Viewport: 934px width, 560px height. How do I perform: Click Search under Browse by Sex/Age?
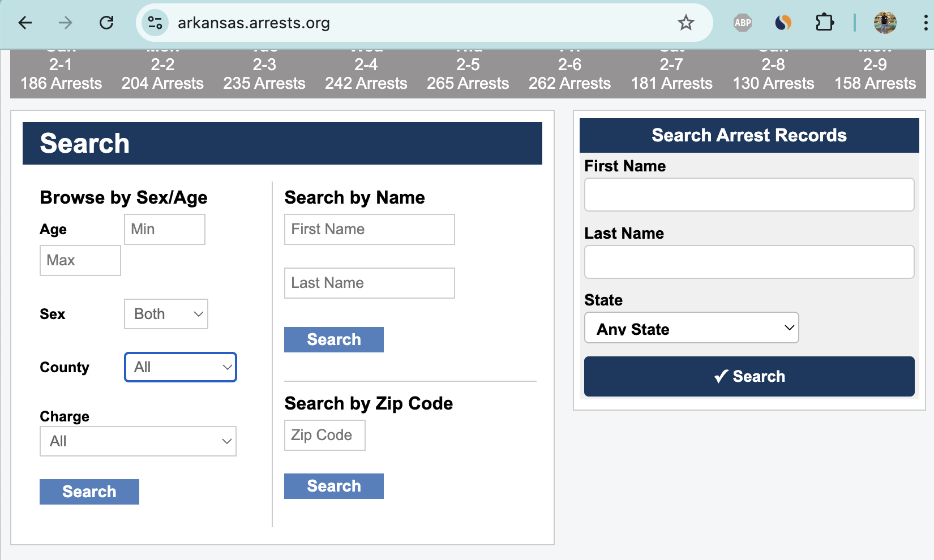(x=89, y=492)
